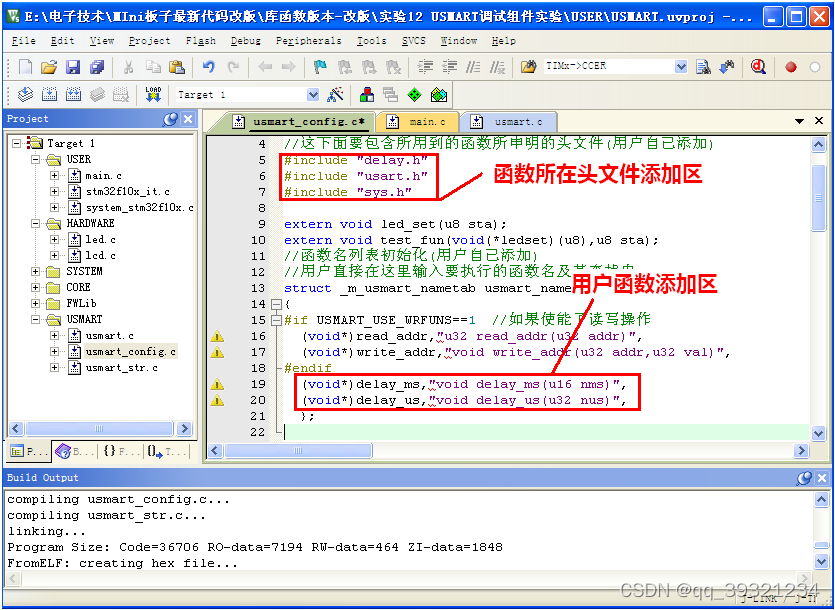Save the current file using floppy icon

72,67
